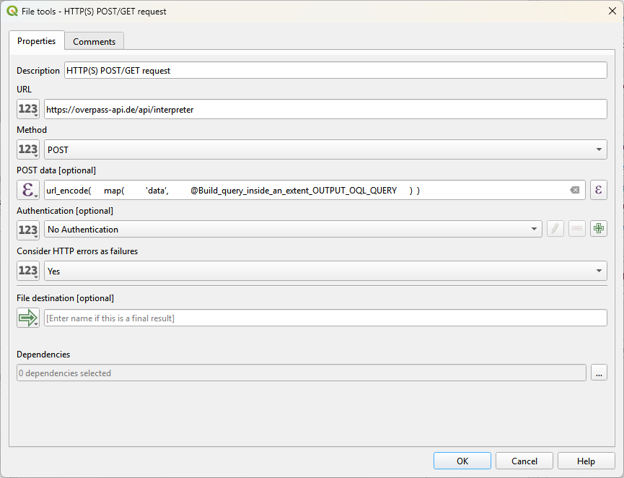Click the 'File destination [optional]' label
The height and width of the screenshot is (478, 624).
tap(65, 298)
